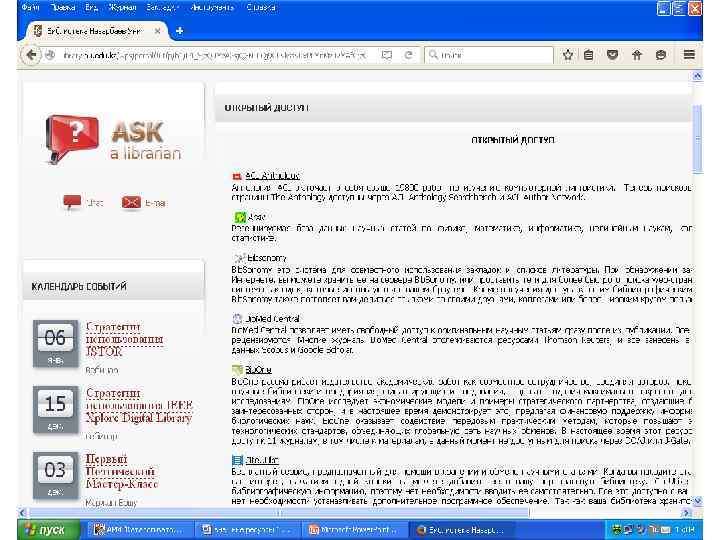Click the CiteULike item icon
This screenshot has height=540, width=720.
coord(237,460)
